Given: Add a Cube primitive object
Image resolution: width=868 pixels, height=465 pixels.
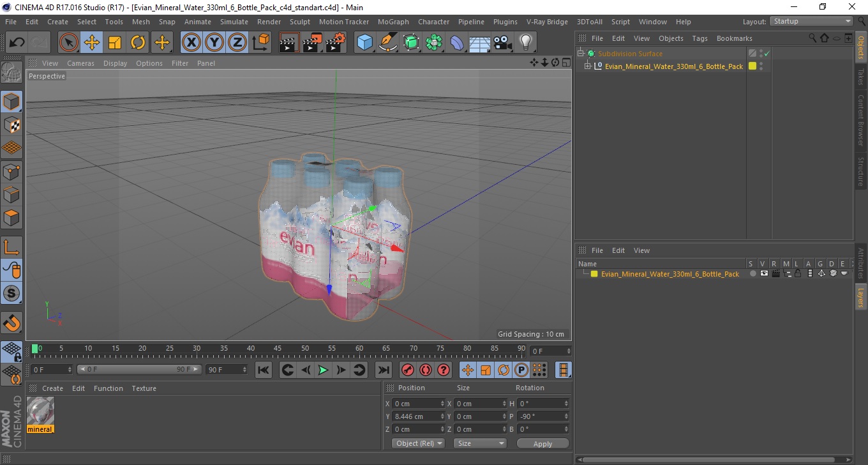Looking at the screenshot, I should pyautogui.click(x=364, y=43).
